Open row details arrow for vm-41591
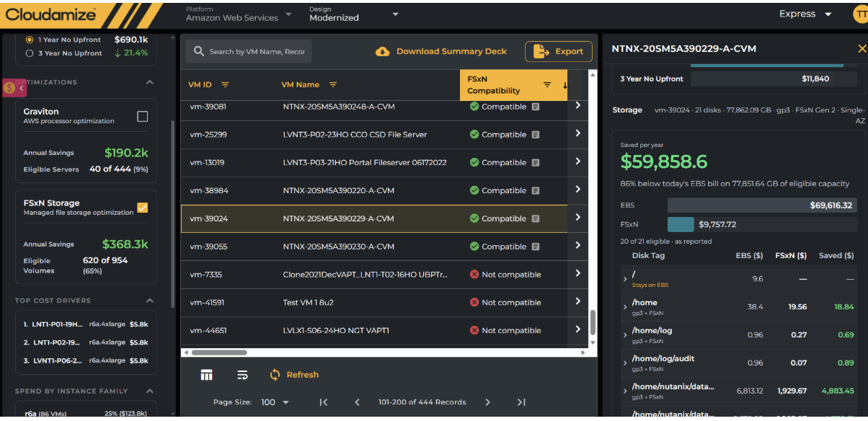868x421 pixels. point(577,301)
